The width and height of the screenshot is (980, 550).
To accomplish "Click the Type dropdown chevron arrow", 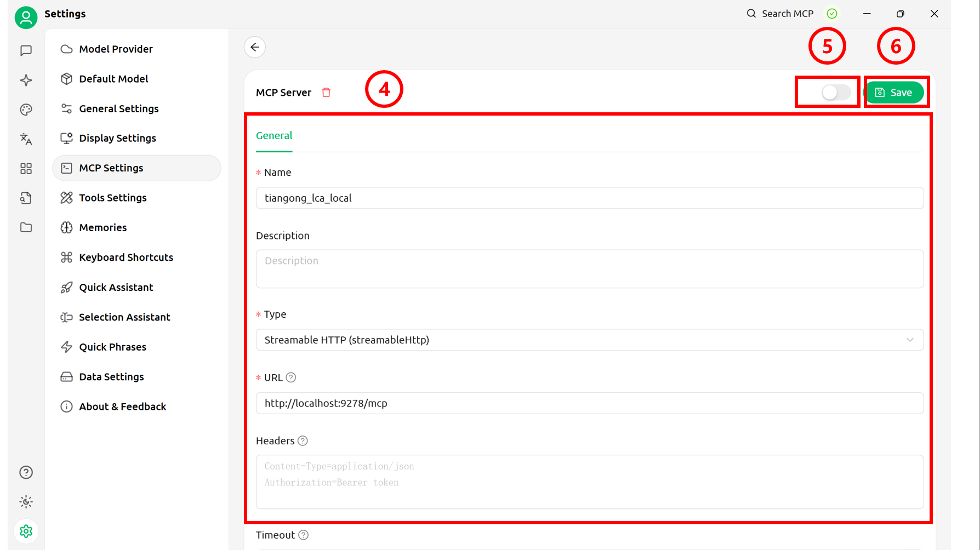I will [x=910, y=340].
